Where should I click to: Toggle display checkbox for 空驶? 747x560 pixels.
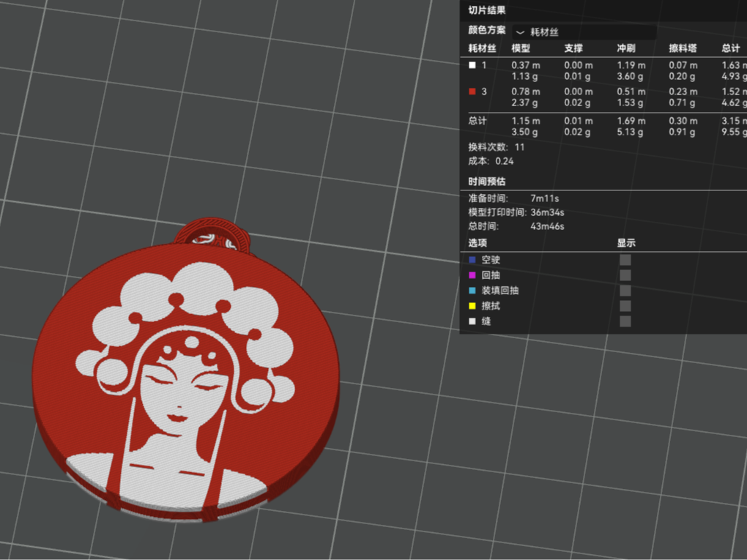pos(625,260)
